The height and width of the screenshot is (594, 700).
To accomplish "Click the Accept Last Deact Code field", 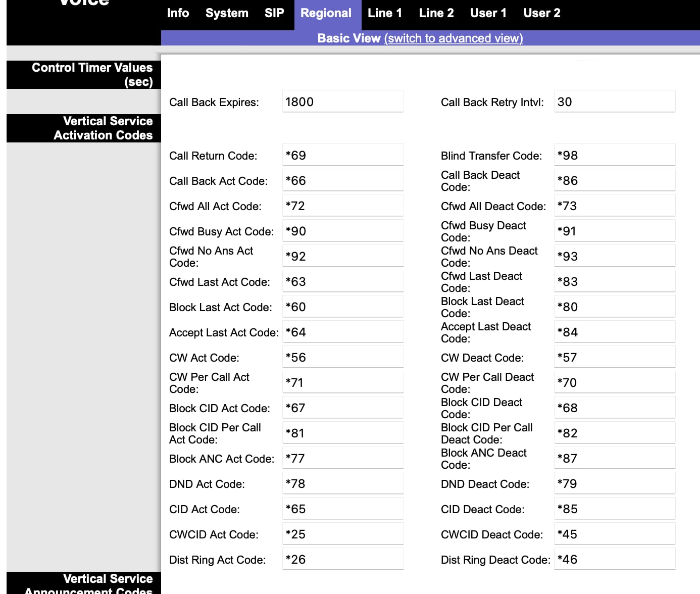I will 615,332.
